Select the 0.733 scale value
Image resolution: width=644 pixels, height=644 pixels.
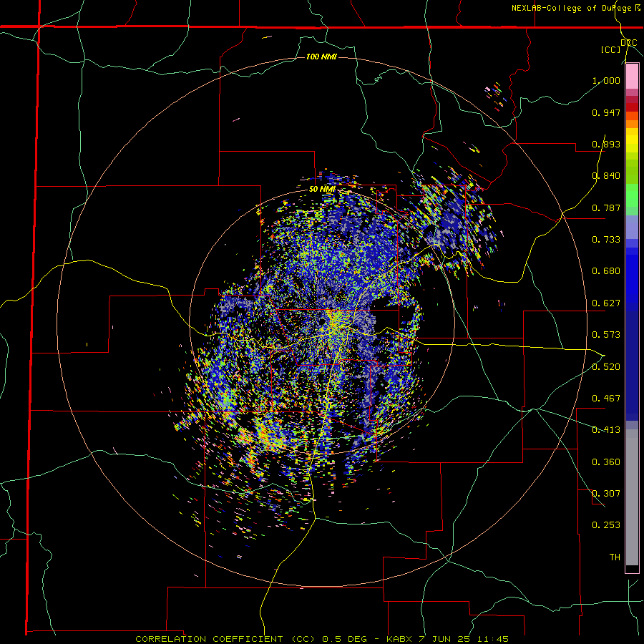tap(606, 240)
